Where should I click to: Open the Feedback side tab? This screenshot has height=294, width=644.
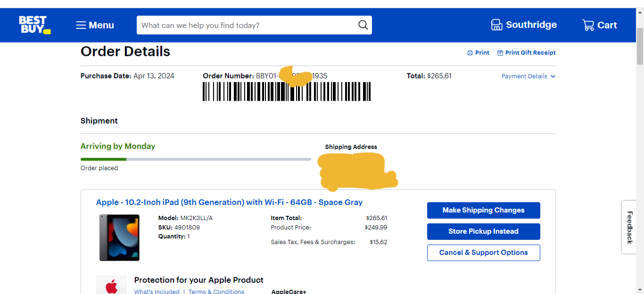629,227
